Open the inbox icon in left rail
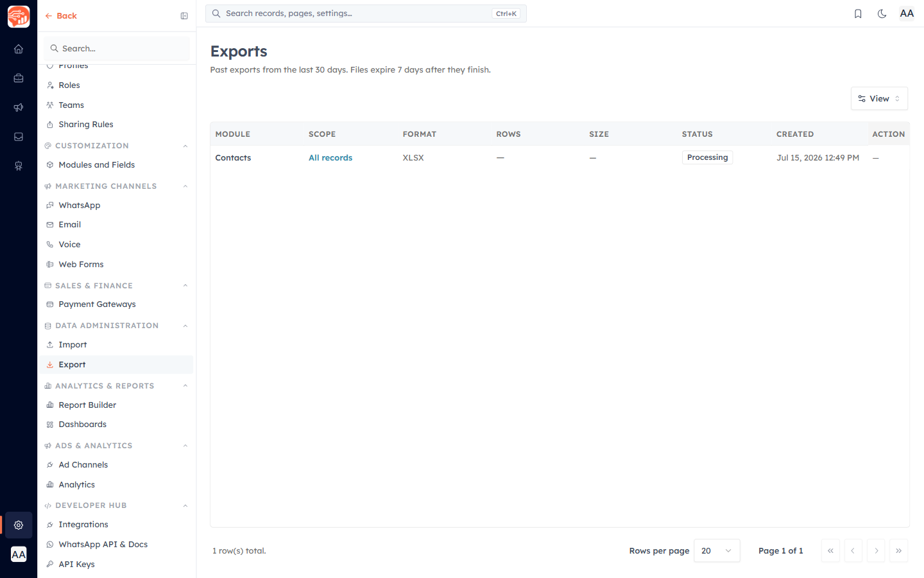The height and width of the screenshot is (578, 924). coord(19,137)
